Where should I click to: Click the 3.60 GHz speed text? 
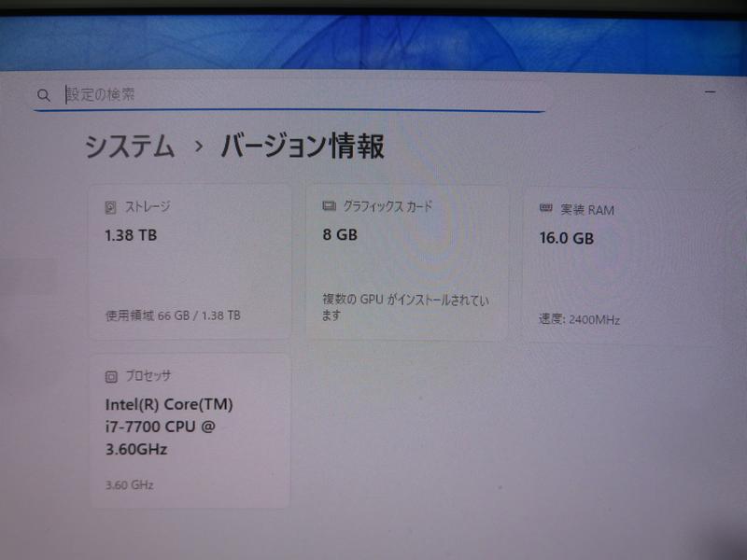coord(129,484)
